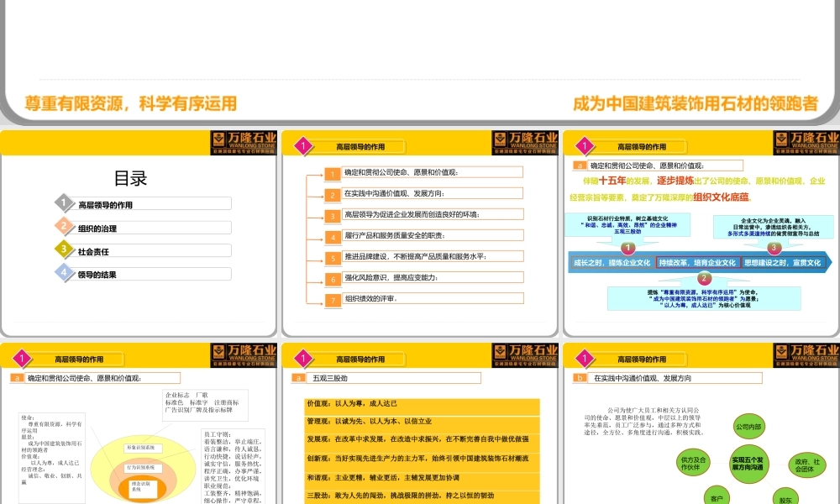Click magenta diamond 1 on the seven-item list slide
Screen dimensions: 840x504
[x=303, y=145]
